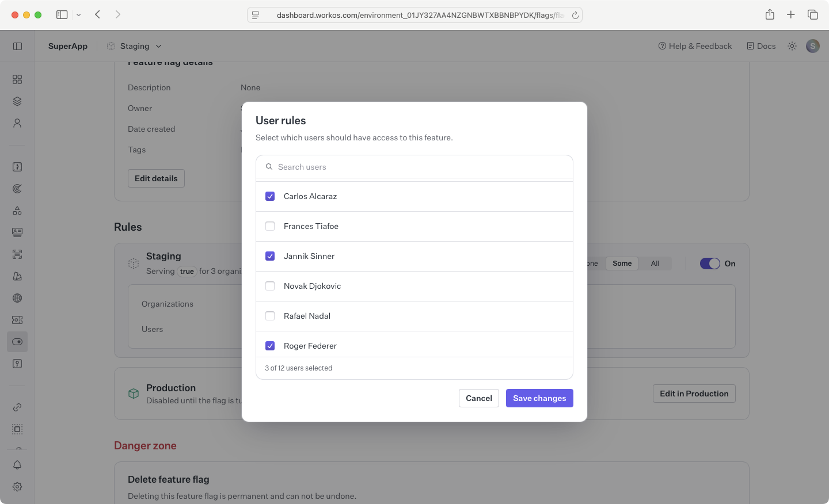The height and width of the screenshot is (504, 829).
Task: Open Safari sidebar options chevron
Action: (x=79, y=15)
